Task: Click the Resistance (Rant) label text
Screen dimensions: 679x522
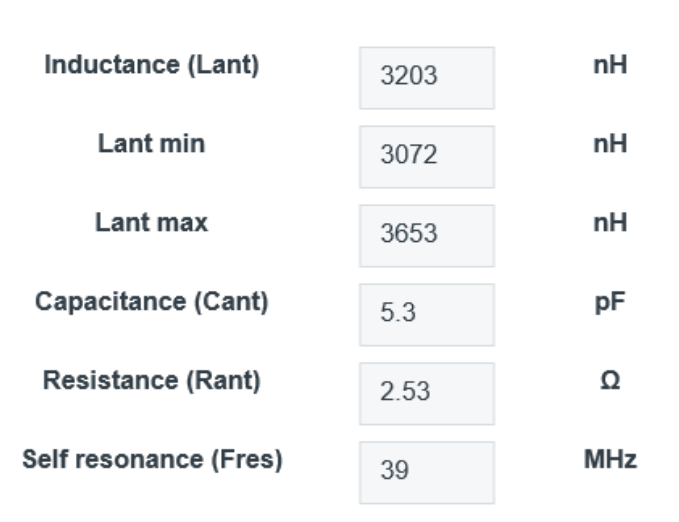Action: (152, 381)
